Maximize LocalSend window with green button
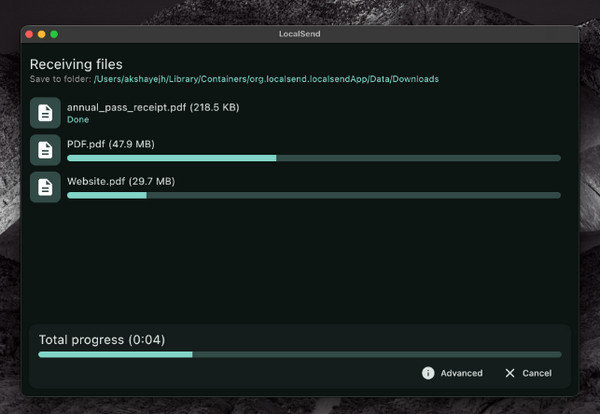600x414 pixels. (x=54, y=34)
